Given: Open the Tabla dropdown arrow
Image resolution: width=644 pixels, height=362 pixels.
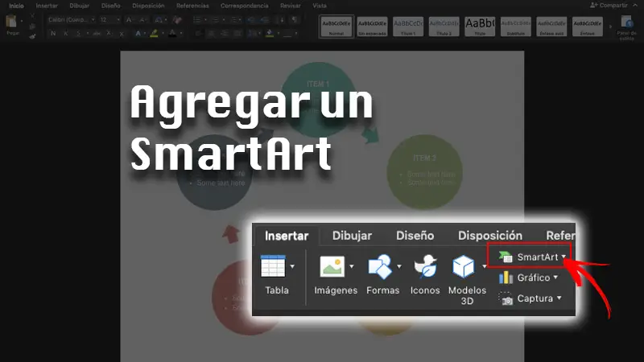Looking at the screenshot, I should pyautogui.click(x=292, y=266).
